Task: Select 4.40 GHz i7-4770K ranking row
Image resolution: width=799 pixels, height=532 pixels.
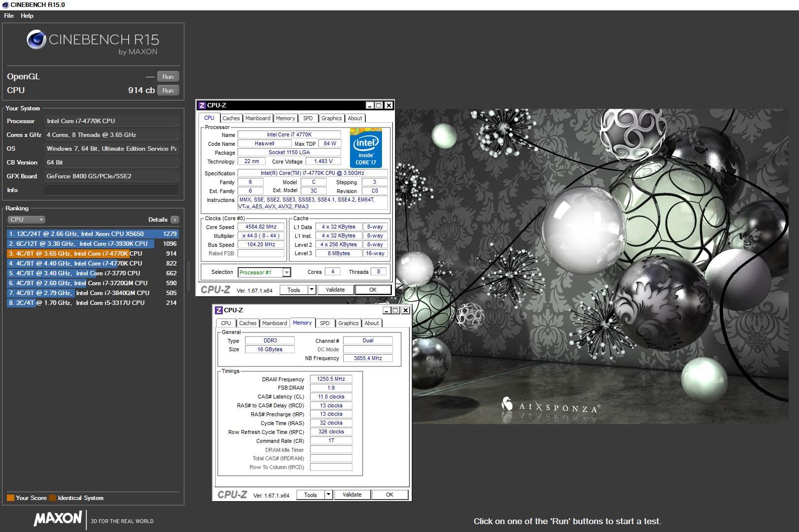Action: [93, 264]
